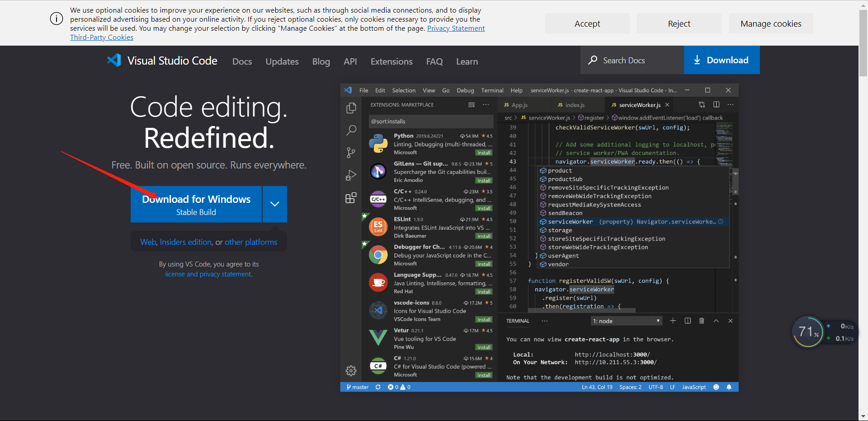Open Explorer icon in the preview activity bar

tap(351, 108)
